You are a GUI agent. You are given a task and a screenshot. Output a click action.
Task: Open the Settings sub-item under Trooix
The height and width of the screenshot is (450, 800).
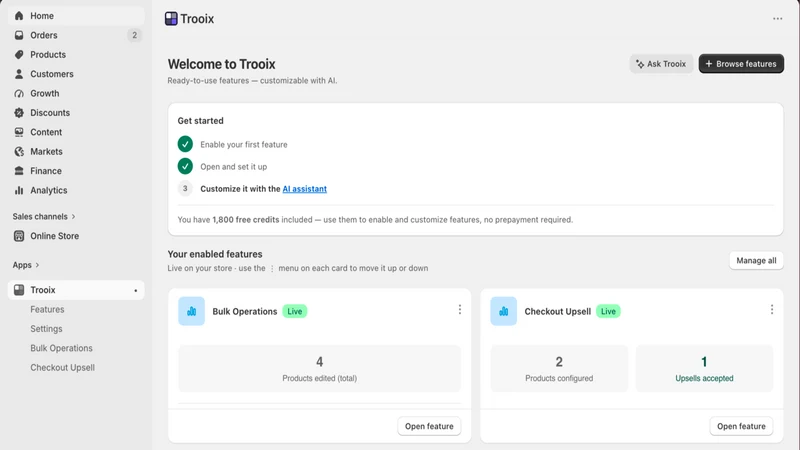[46, 329]
